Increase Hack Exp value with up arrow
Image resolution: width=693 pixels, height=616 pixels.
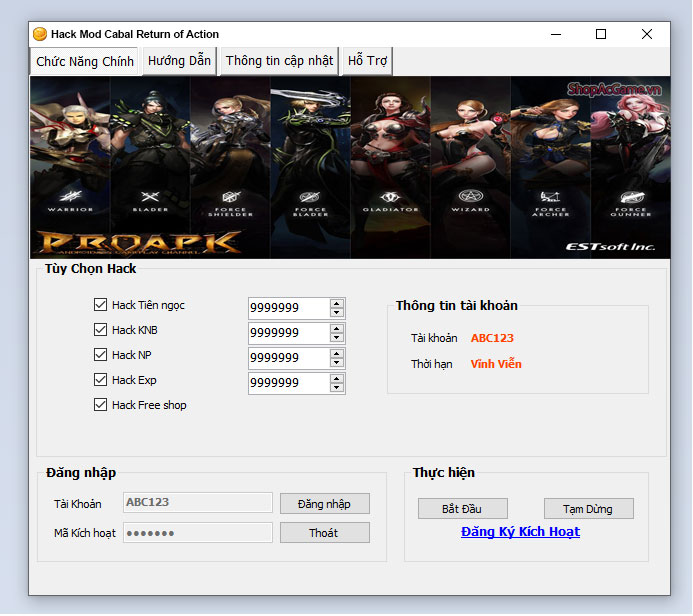point(337,379)
